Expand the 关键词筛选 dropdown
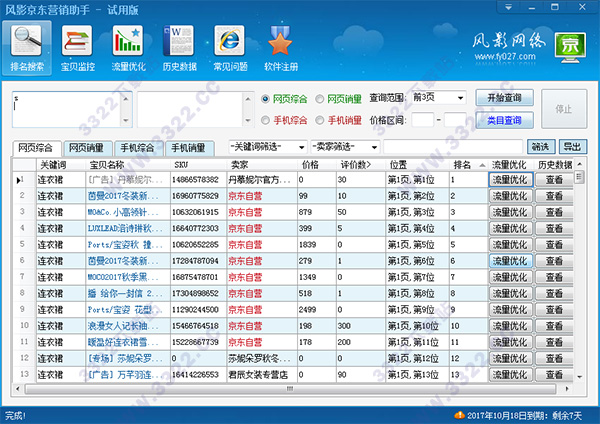 268,147
